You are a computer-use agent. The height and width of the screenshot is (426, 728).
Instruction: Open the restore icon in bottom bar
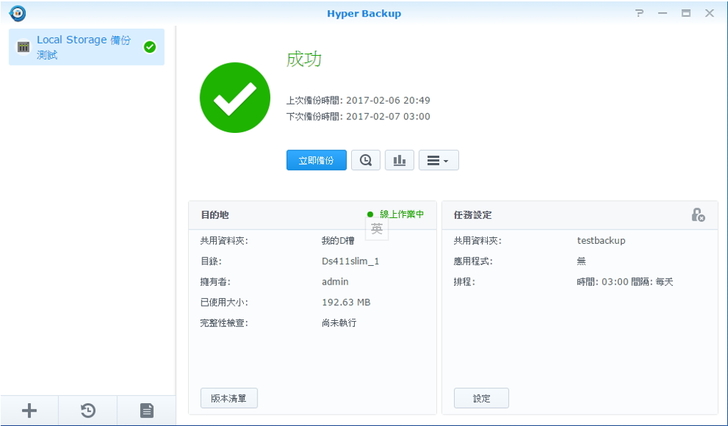point(88,410)
